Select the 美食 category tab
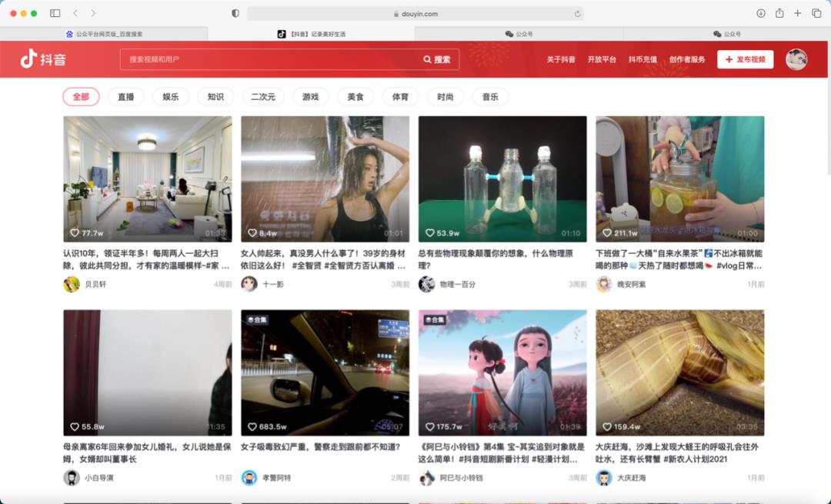 [356, 96]
